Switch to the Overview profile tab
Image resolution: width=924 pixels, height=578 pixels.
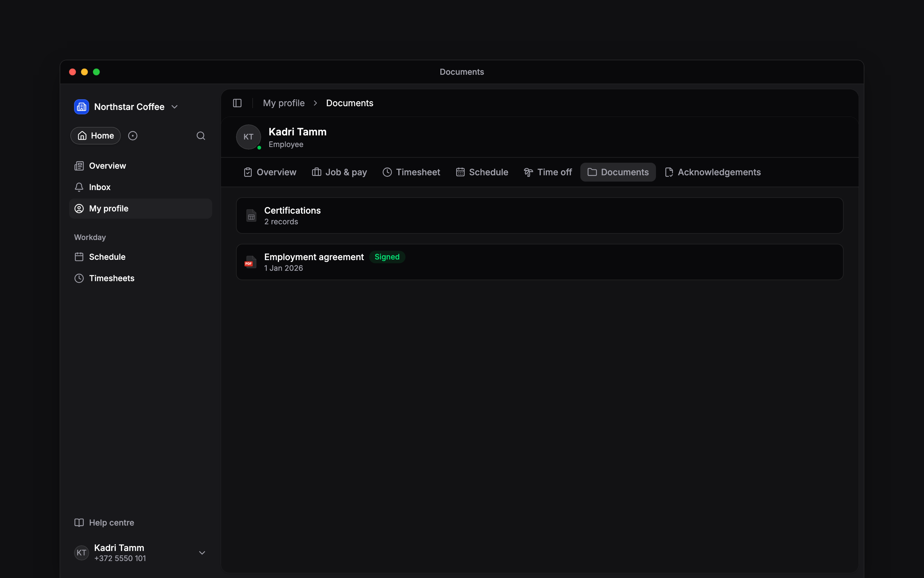[x=270, y=172]
